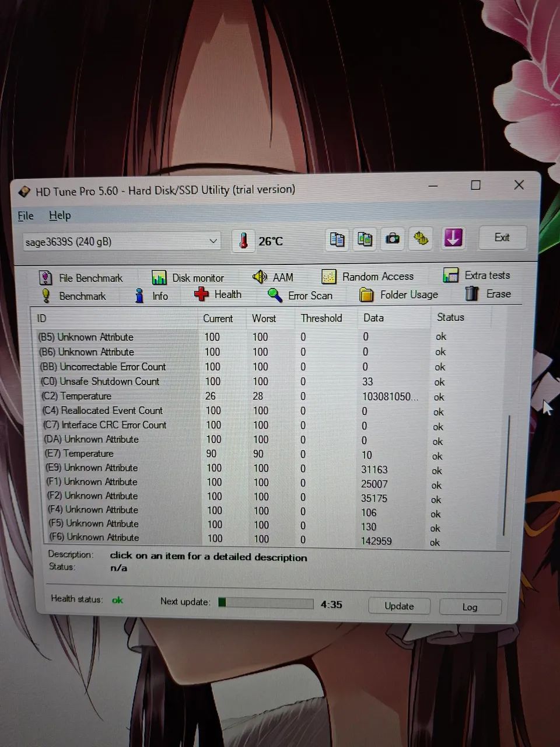Click the Log button

pos(470,607)
